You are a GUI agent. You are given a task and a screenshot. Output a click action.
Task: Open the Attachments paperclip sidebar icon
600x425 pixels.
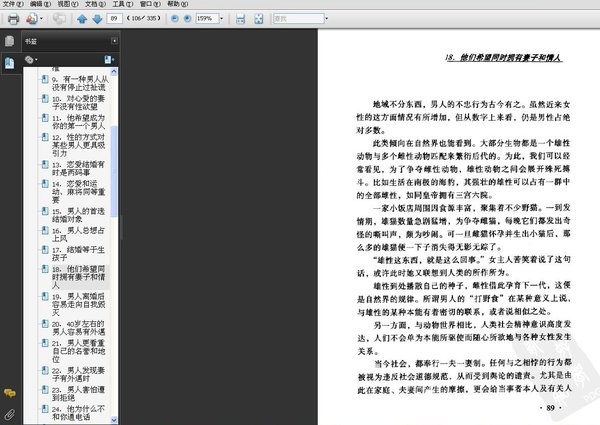10,414
